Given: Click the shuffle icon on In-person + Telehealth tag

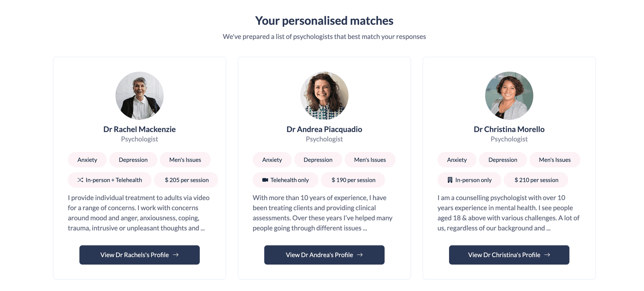Looking at the screenshot, I should [x=80, y=180].
